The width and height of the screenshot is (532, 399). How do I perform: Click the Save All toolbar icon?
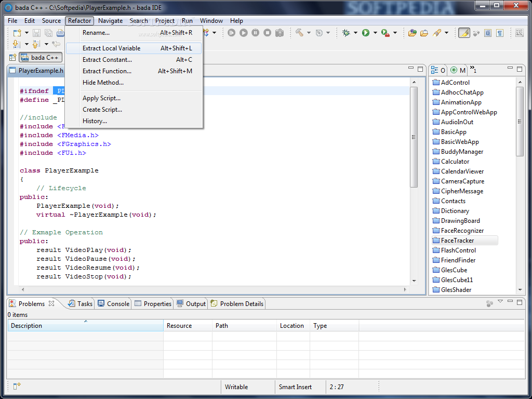coord(48,33)
